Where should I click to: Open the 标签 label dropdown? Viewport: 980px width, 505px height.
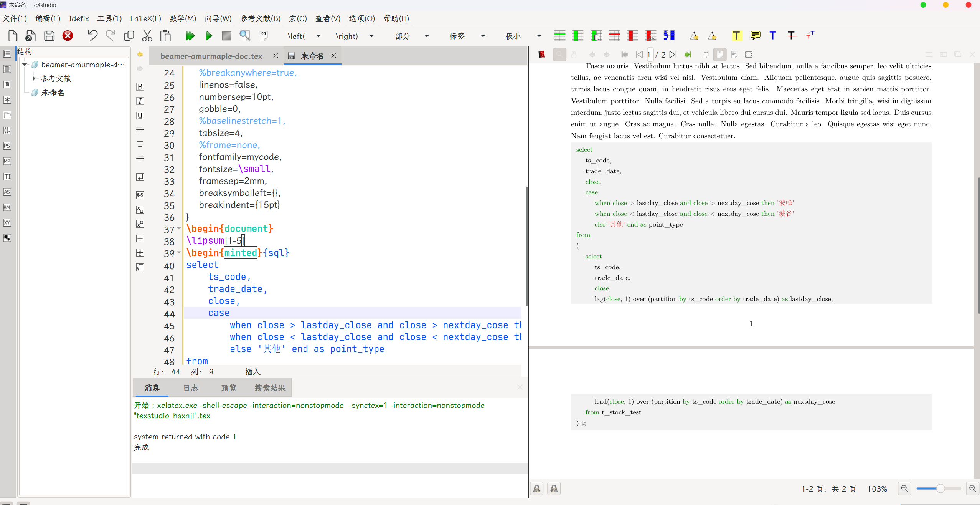tap(483, 36)
